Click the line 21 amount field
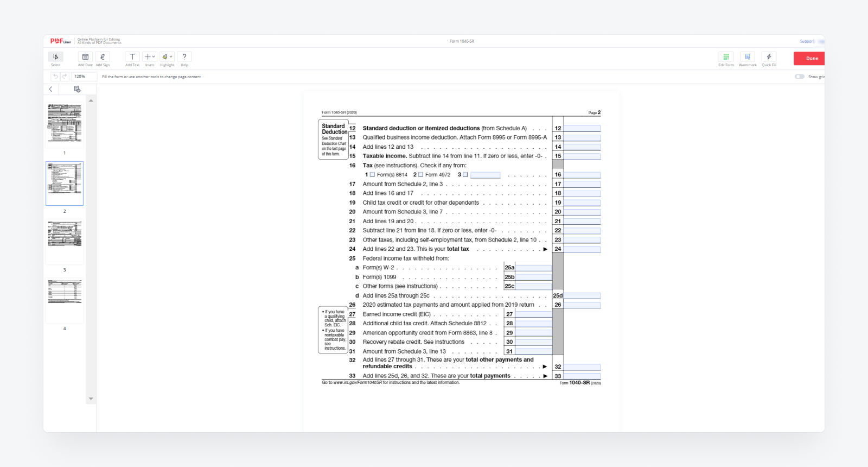Viewport: 868px width, 467px height. (x=582, y=221)
